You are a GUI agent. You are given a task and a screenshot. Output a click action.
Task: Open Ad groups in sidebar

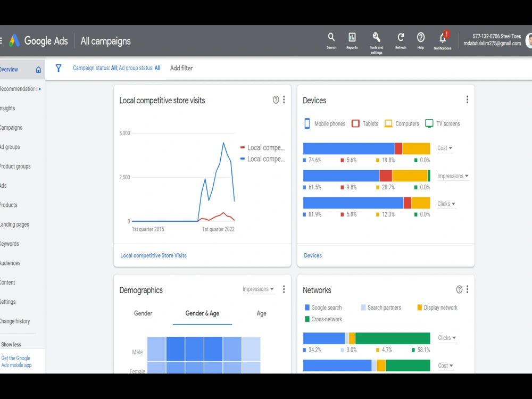coord(10,147)
